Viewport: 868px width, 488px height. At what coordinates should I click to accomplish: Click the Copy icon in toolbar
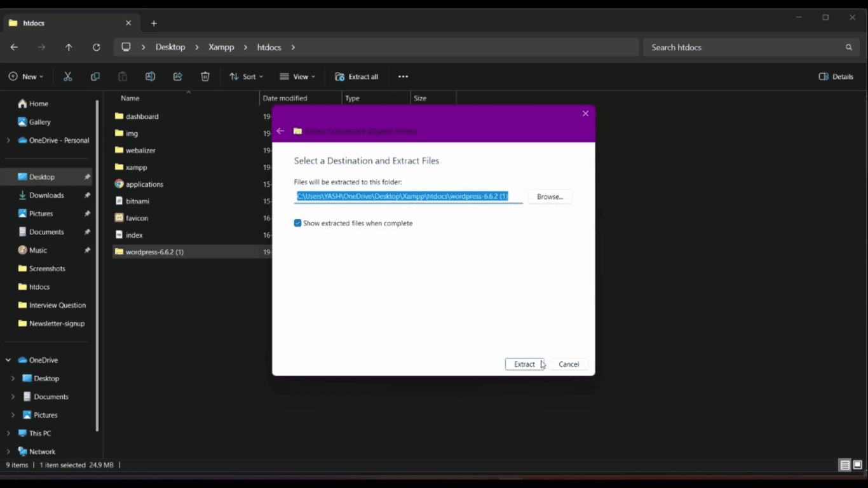click(95, 76)
